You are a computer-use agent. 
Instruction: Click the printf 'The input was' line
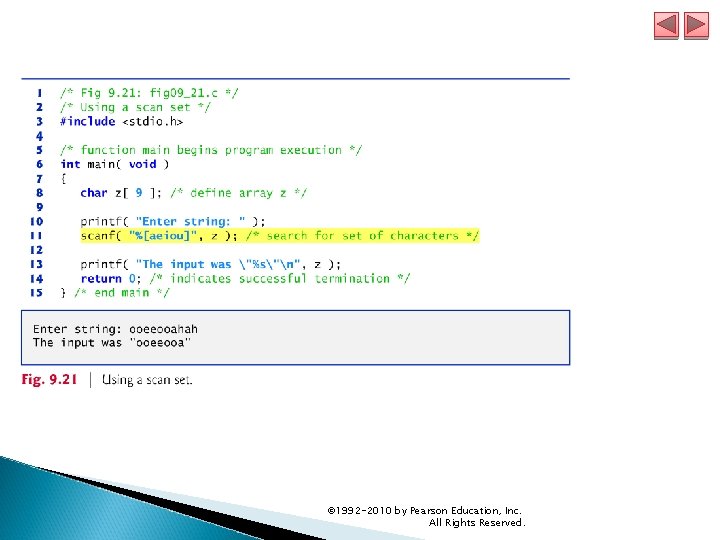click(x=210, y=264)
